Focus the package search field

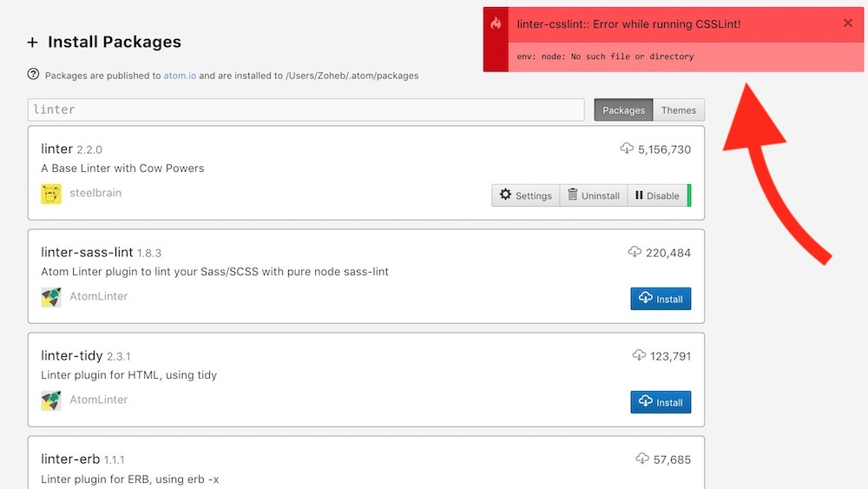click(x=306, y=109)
